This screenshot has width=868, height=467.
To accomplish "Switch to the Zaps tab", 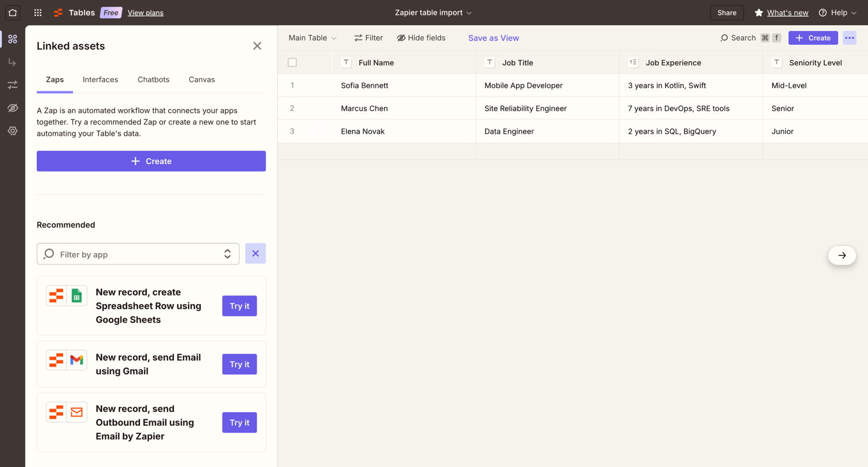I will click(x=55, y=80).
